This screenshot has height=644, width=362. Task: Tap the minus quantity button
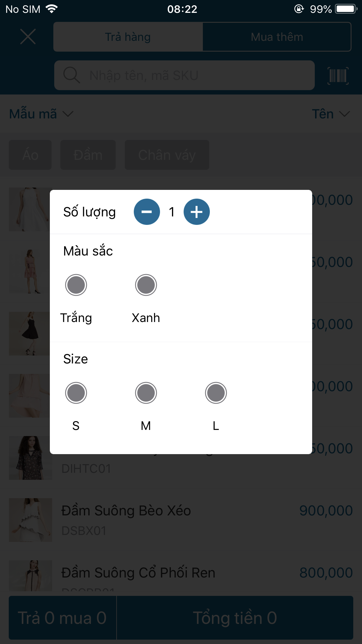[147, 212]
